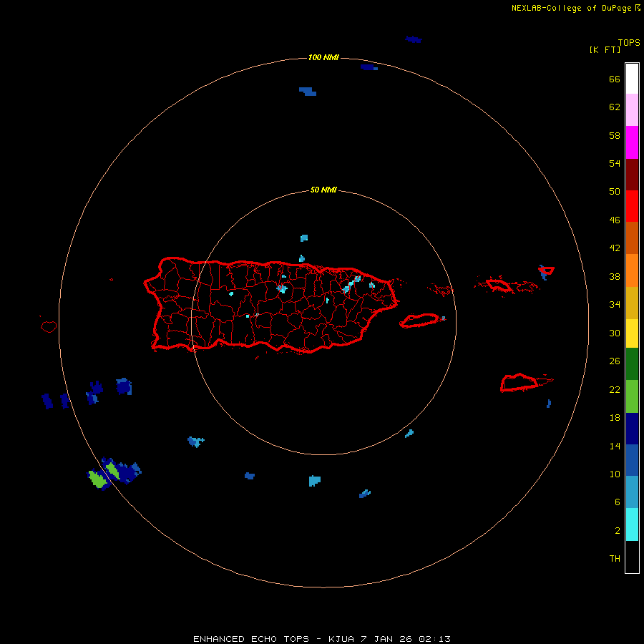Click the NEXLAB-College of DuPage credit text
Screen dimensions: 644x644
point(571,8)
